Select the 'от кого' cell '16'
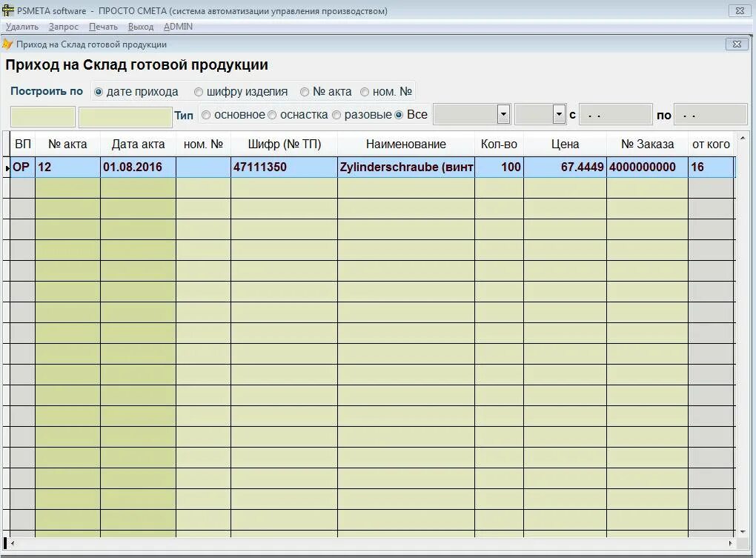The width and height of the screenshot is (756, 558). pos(712,167)
